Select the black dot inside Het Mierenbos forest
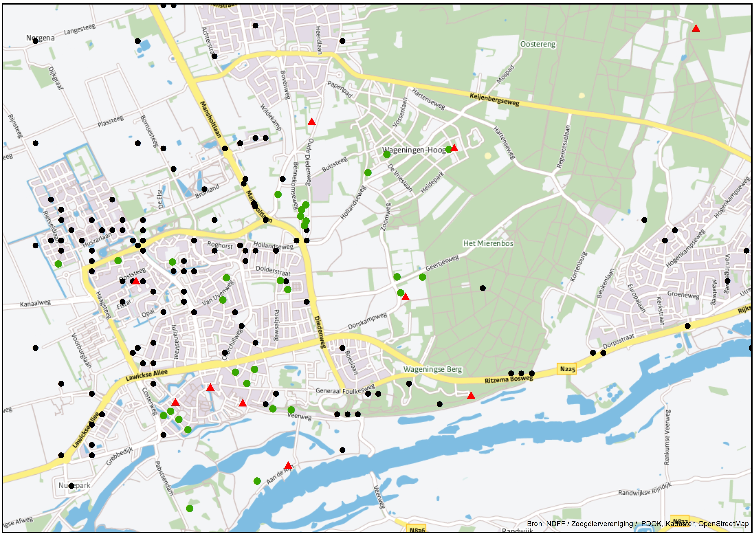The height and width of the screenshot is (535, 756). click(x=483, y=288)
